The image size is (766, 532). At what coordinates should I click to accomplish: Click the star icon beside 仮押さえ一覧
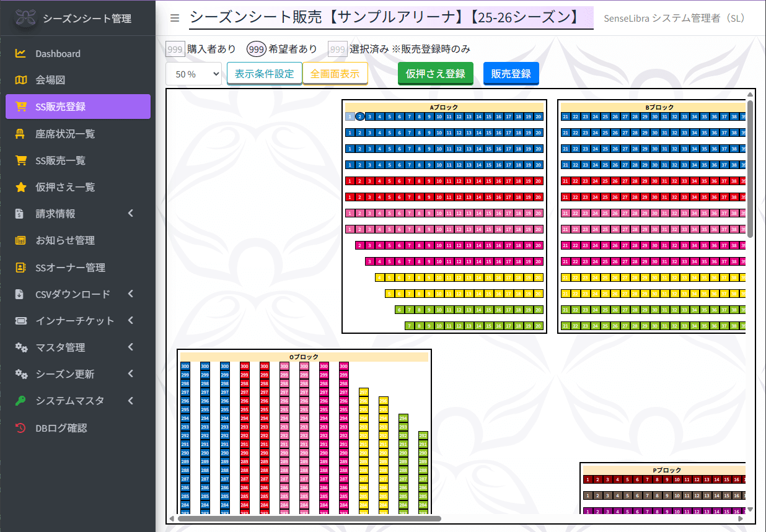pyautogui.click(x=21, y=187)
